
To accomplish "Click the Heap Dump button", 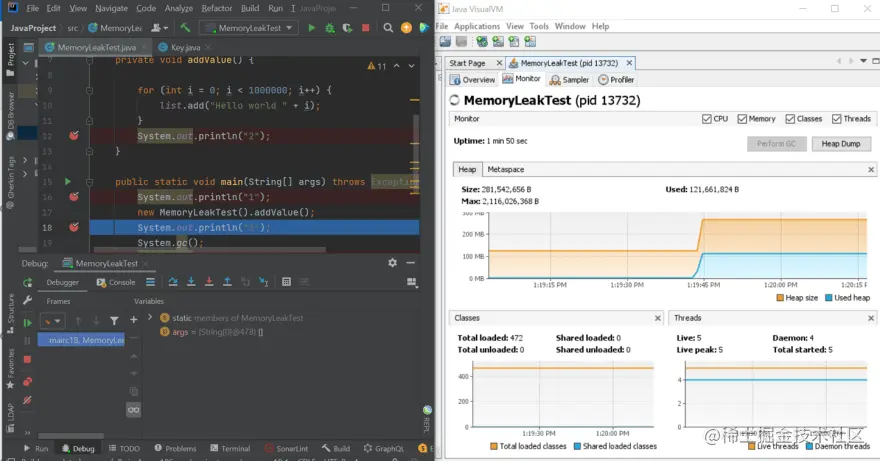I will pyautogui.click(x=841, y=144).
